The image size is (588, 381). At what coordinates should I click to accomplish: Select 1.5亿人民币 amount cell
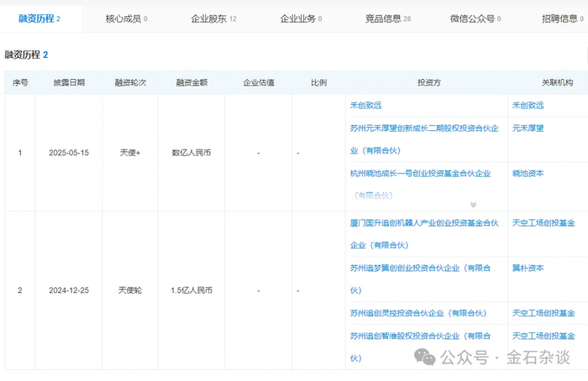pos(192,290)
